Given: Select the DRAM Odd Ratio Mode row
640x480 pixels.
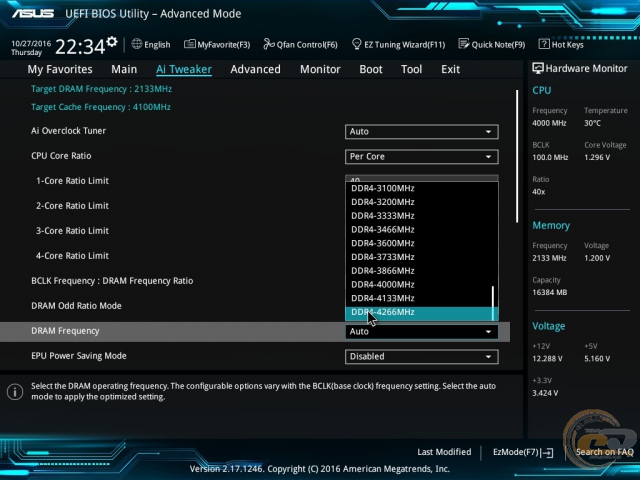Looking at the screenshot, I should point(76,306).
